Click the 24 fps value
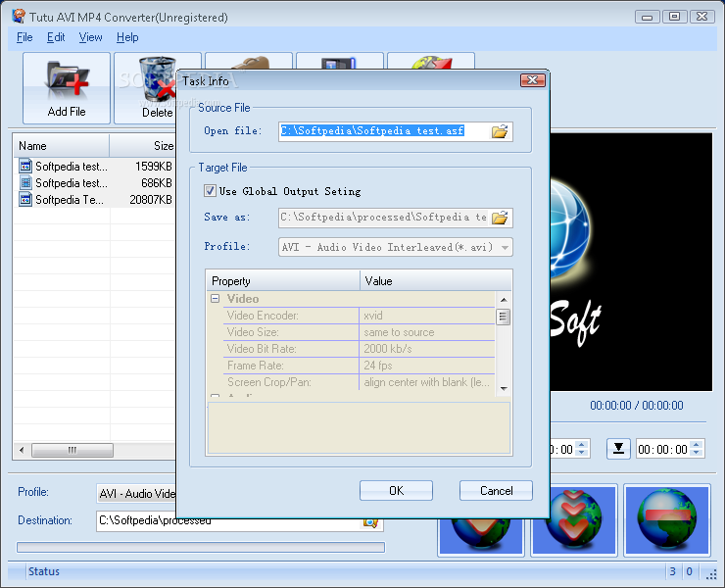The height and width of the screenshot is (588, 725). point(378,366)
